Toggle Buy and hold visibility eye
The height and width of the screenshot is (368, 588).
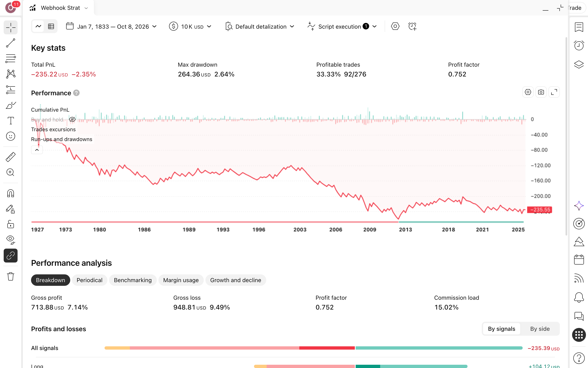[72, 120]
